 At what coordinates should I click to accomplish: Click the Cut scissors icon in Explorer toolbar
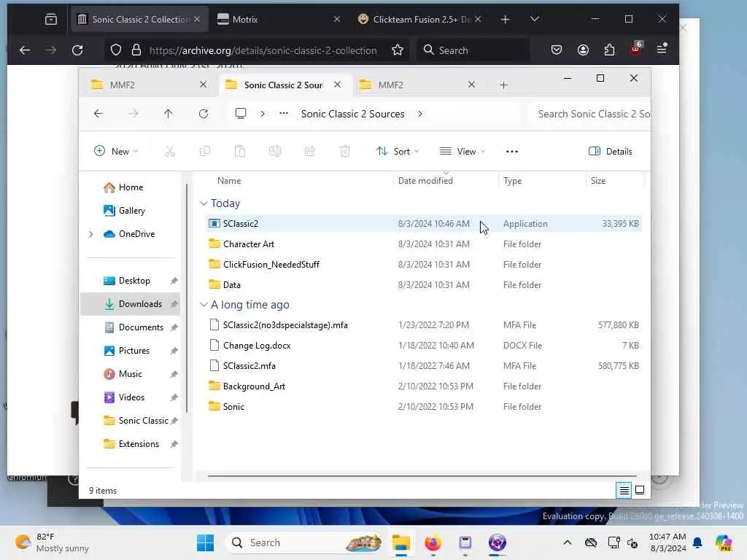170,152
